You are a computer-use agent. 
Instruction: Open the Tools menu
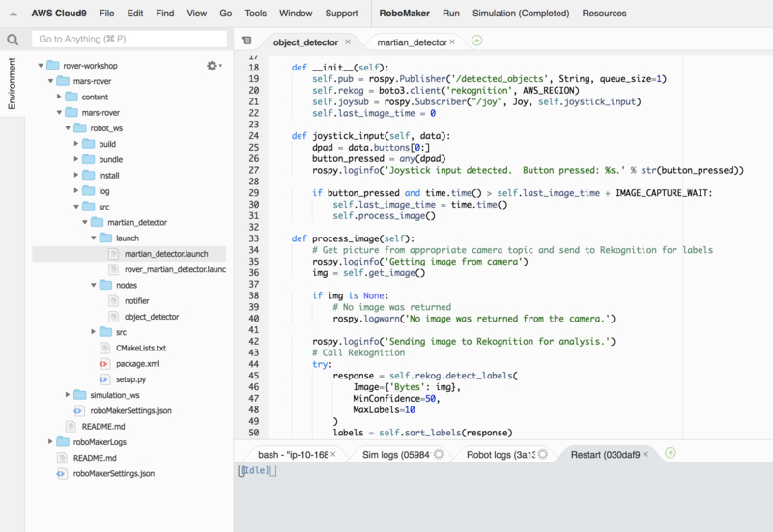point(255,14)
